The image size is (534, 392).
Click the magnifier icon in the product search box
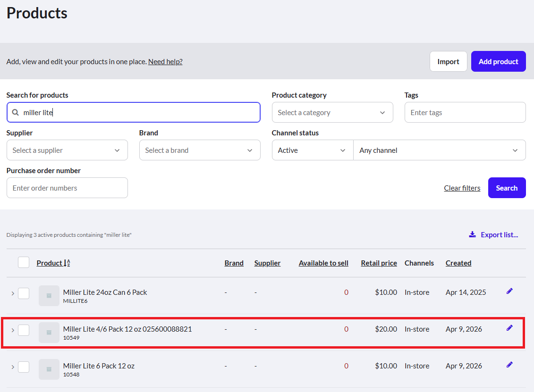click(x=15, y=112)
